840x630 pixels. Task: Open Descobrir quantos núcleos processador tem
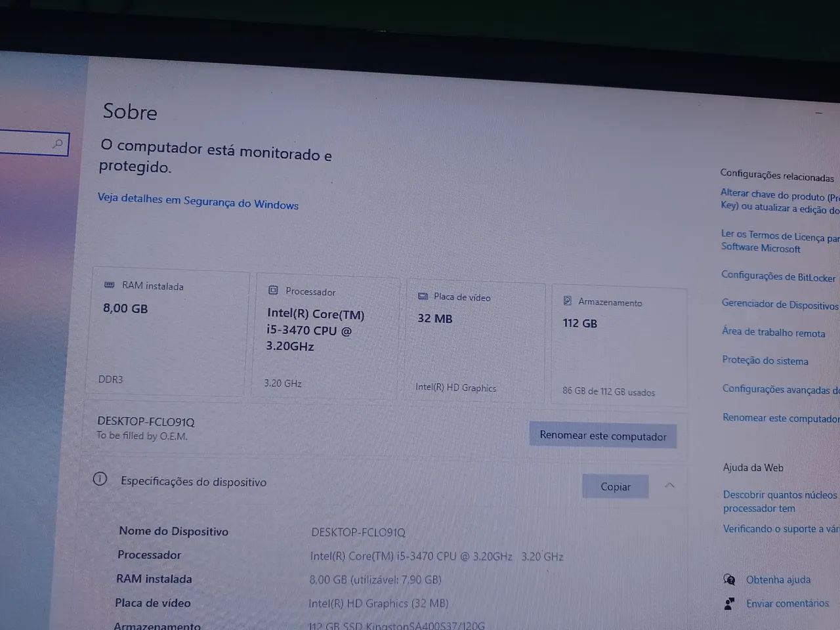click(780, 501)
